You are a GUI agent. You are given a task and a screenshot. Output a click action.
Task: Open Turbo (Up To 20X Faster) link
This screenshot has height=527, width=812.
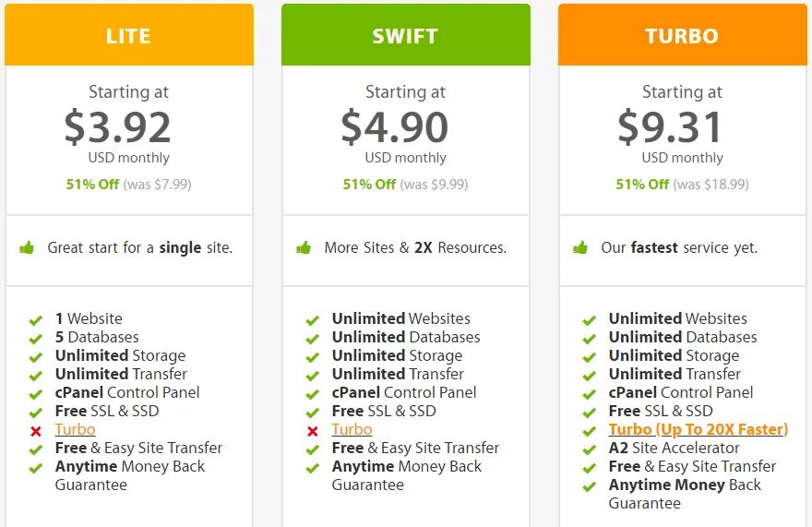tap(699, 429)
